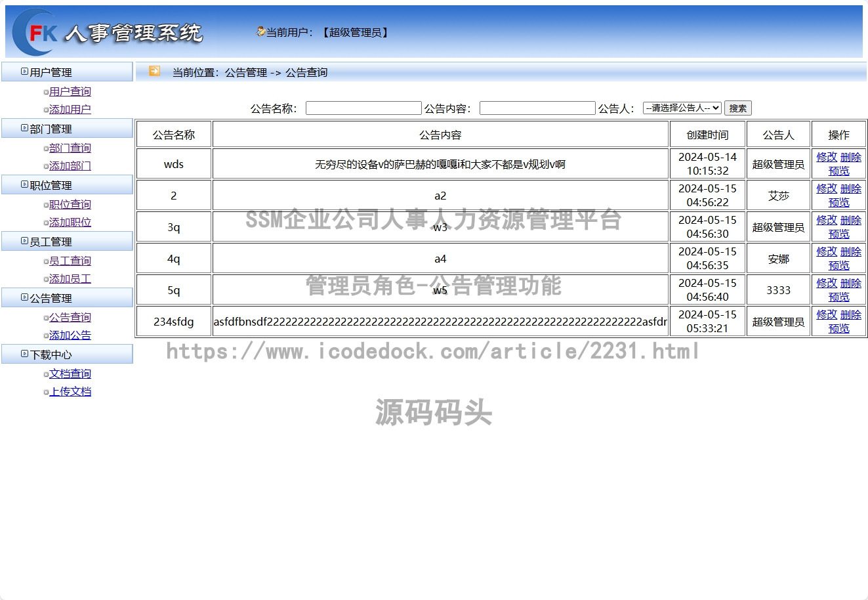Click the expand icon beside 职位管理
Viewport: 868px width, 600px height.
[24, 184]
